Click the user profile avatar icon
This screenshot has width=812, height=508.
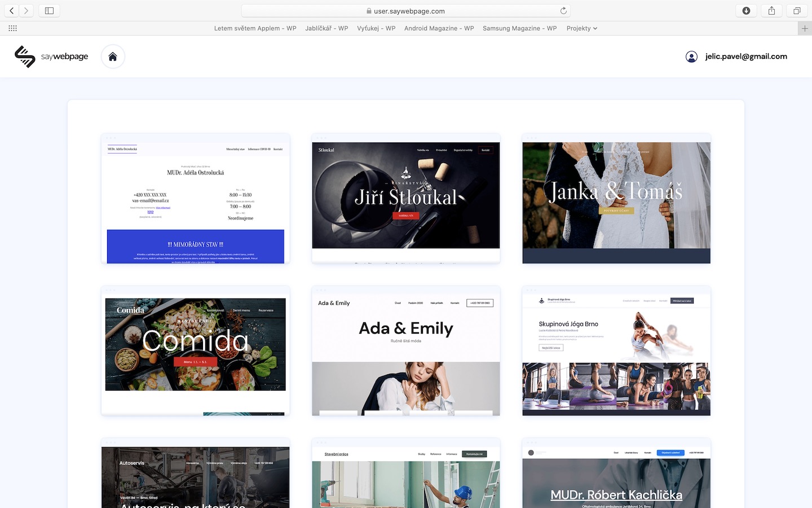pyautogui.click(x=691, y=56)
